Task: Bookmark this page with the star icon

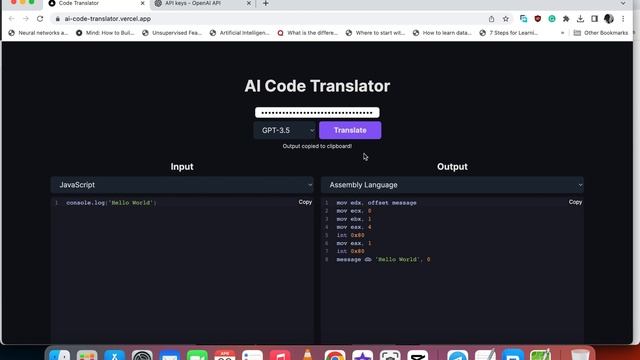Action: click(x=506, y=19)
